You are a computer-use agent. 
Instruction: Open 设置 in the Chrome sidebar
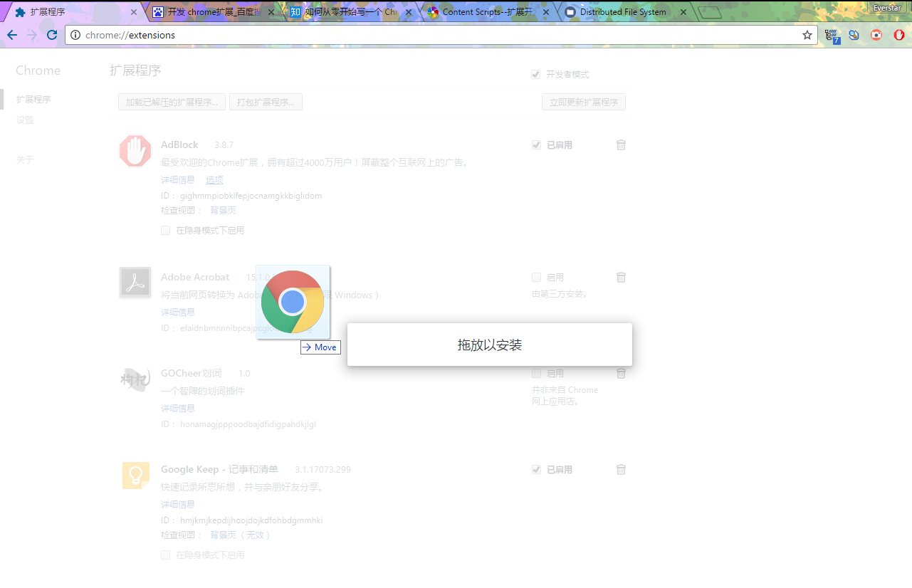pos(25,120)
